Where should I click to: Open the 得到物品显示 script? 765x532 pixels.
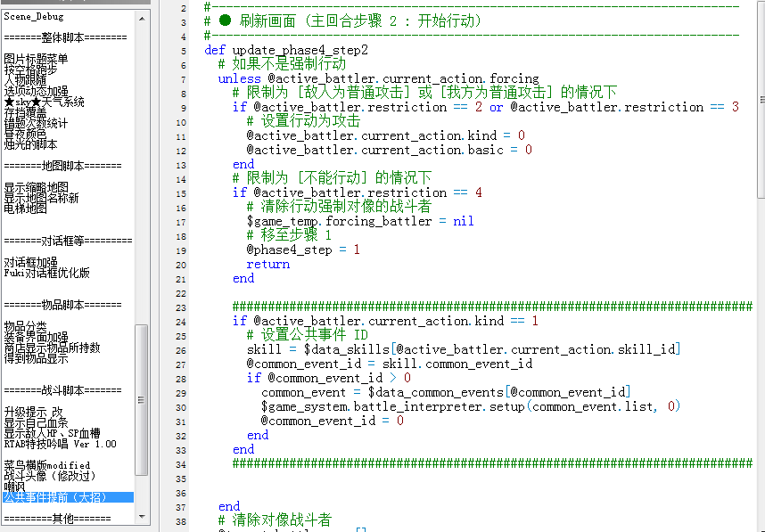(x=36, y=358)
